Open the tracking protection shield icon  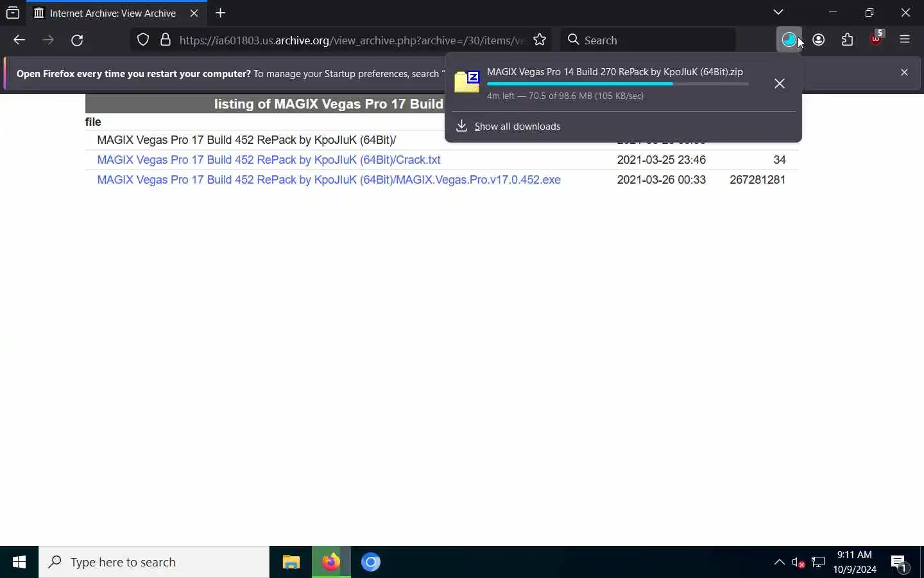(x=143, y=40)
